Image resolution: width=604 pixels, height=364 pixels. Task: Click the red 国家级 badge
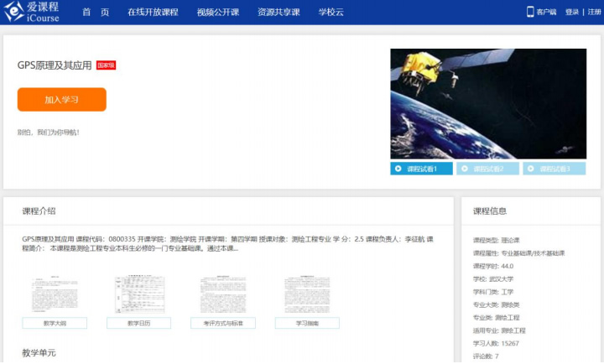(x=106, y=65)
